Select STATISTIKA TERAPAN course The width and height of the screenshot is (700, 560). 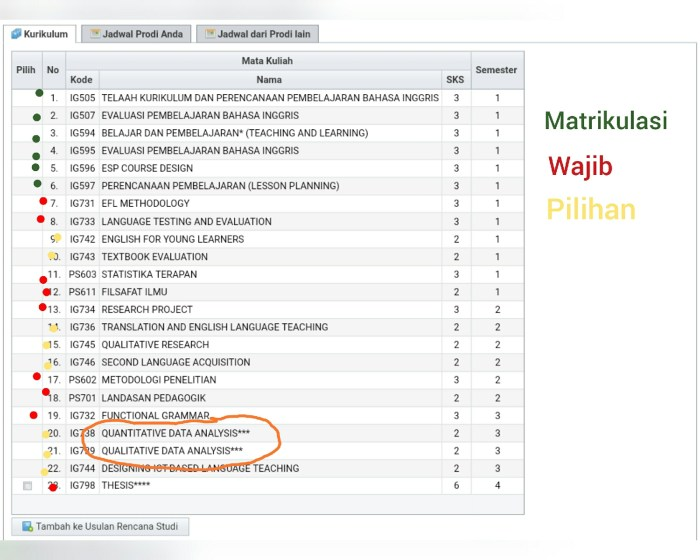[x=149, y=274]
